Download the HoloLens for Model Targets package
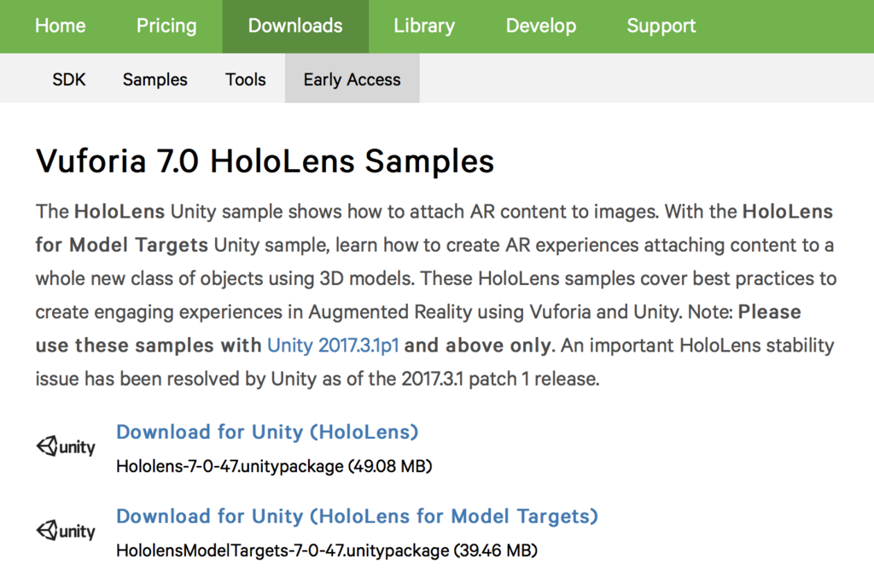Viewport: 874px width, 588px height. click(x=357, y=516)
